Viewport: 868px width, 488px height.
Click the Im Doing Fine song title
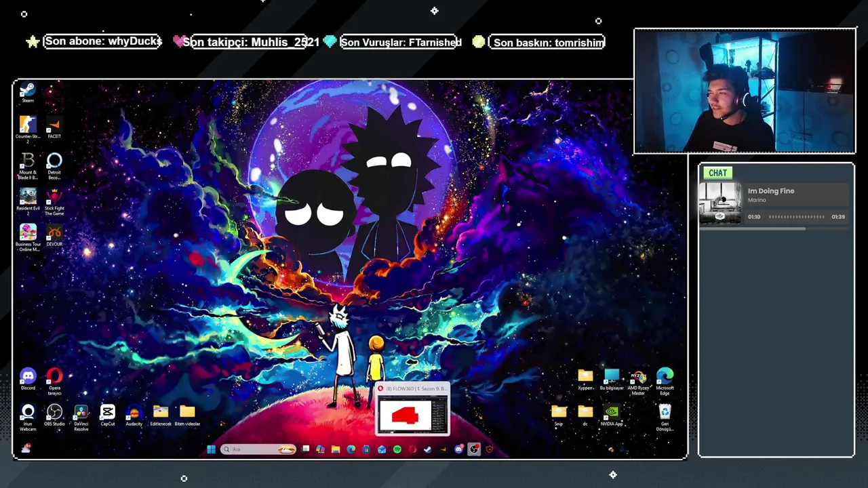tap(771, 191)
